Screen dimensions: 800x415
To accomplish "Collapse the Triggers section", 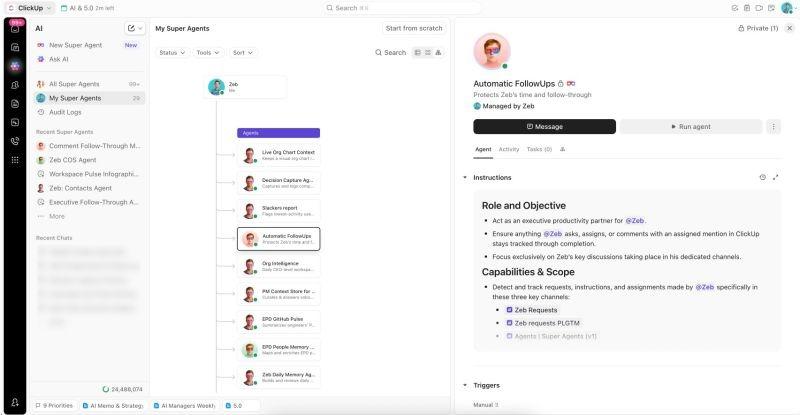I will [465, 385].
